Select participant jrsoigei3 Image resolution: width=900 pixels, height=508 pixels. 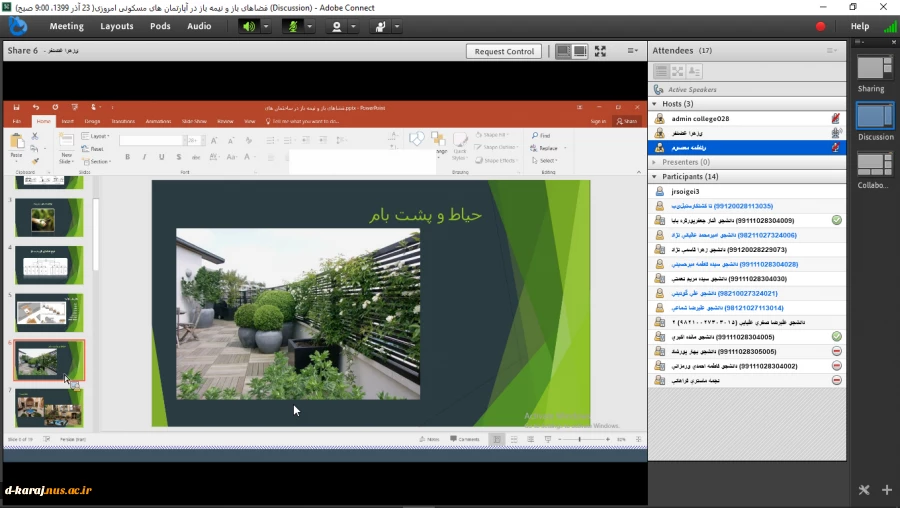[x=747, y=191]
